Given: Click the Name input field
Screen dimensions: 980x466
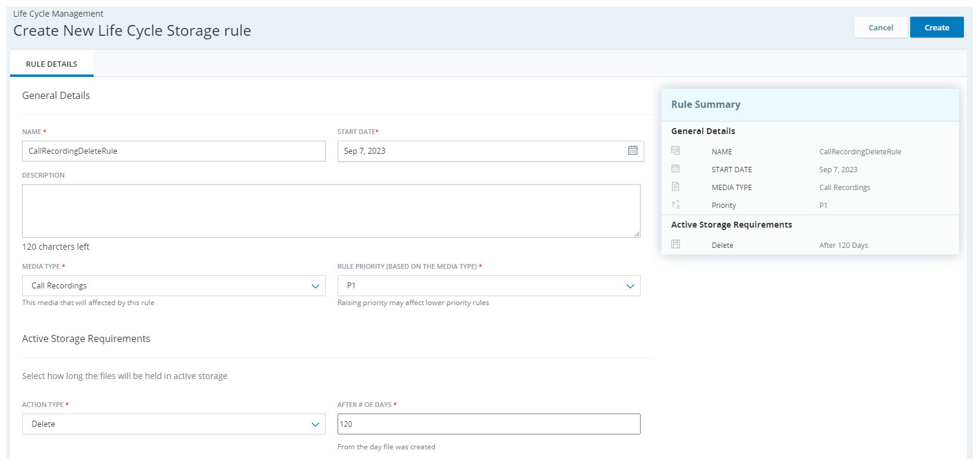Looking at the screenshot, I should point(174,151).
